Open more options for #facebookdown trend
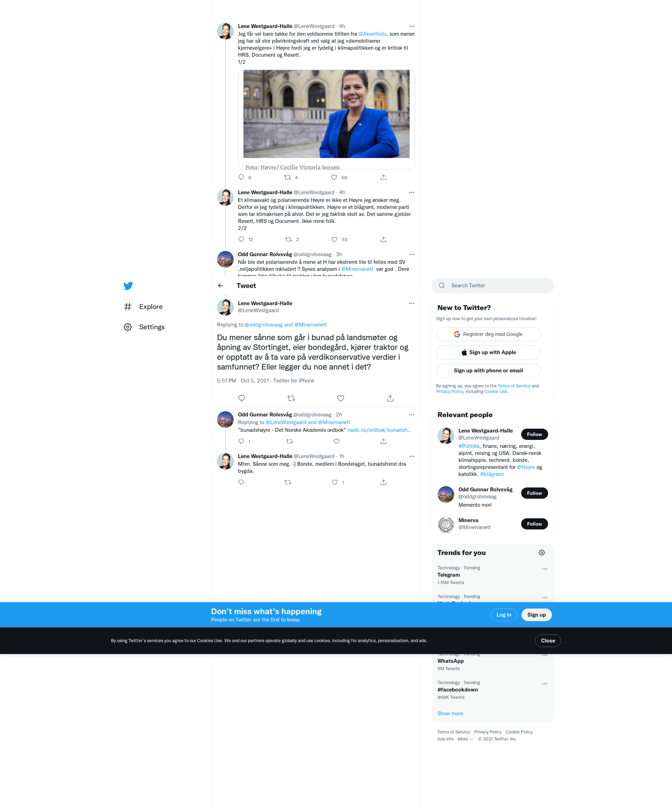This screenshot has width=672, height=808. point(545,684)
